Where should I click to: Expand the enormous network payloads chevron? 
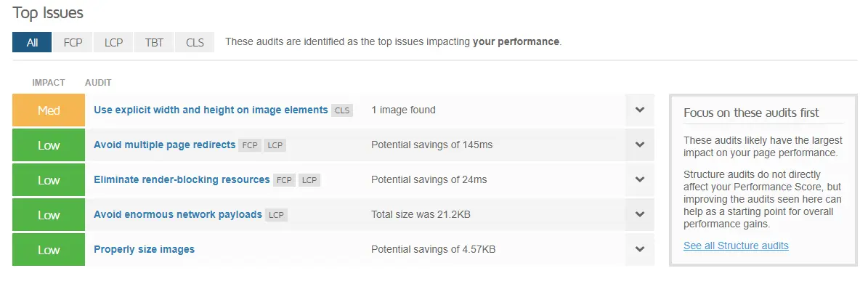(x=640, y=214)
